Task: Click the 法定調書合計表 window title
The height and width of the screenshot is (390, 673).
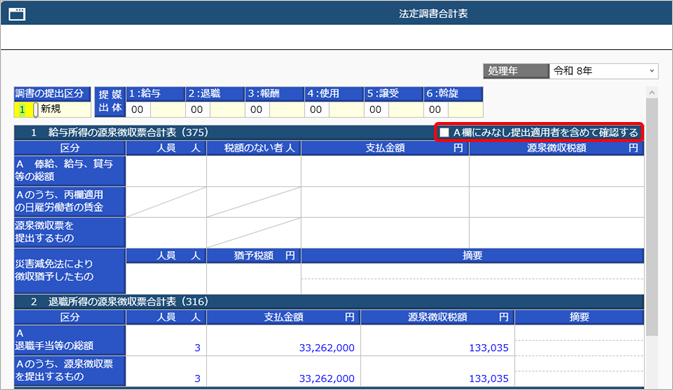Action: 433,14
